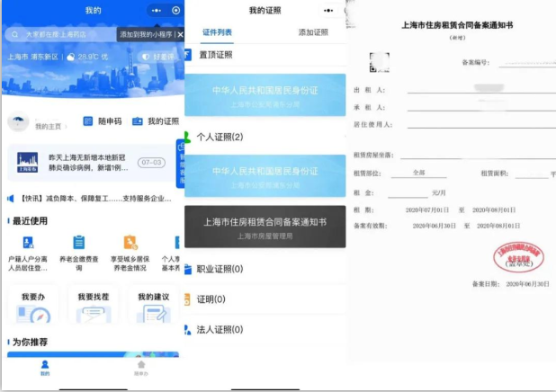Switch to the 添加证照 tab

313,32
